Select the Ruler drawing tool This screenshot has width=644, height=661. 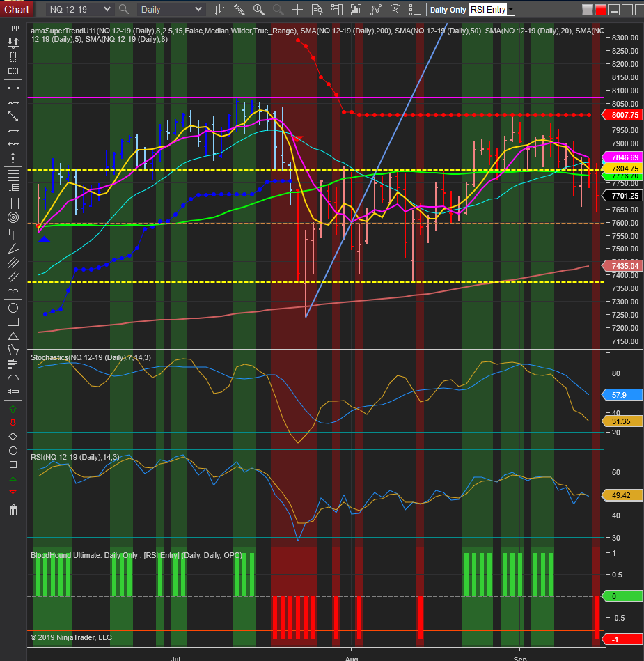tap(13, 29)
